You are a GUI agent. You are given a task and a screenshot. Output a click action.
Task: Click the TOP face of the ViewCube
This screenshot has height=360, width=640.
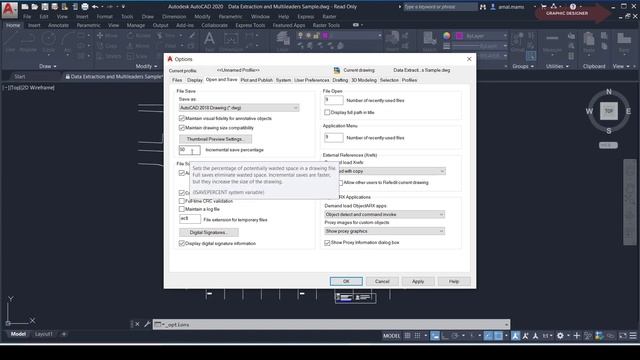tap(609, 111)
